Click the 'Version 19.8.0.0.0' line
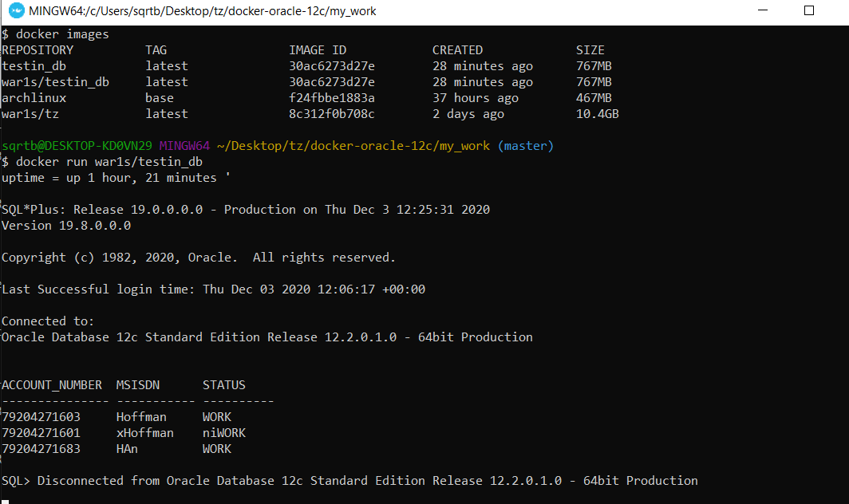The height and width of the screenshot is (504, 849). (66, 225)
